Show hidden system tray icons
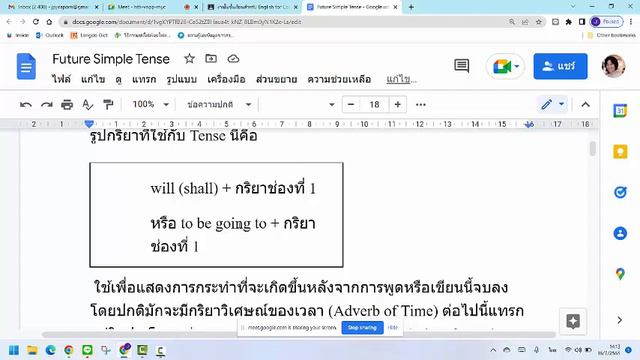 (493, 350)
